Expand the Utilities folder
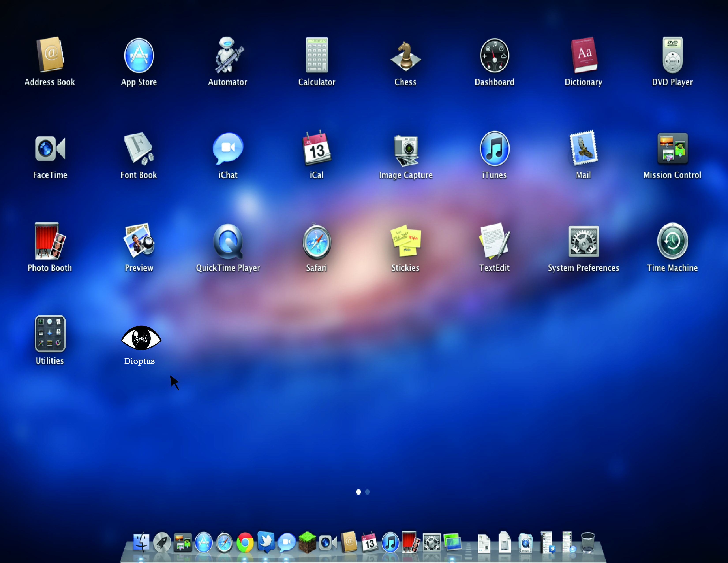This screenshot has height=563, width=728. click(50, 334)
